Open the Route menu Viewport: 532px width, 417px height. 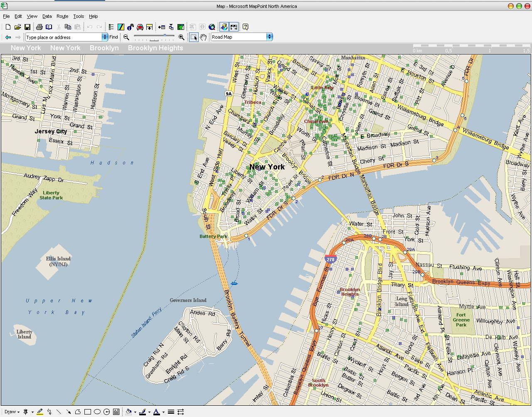[x=62, y=16]
